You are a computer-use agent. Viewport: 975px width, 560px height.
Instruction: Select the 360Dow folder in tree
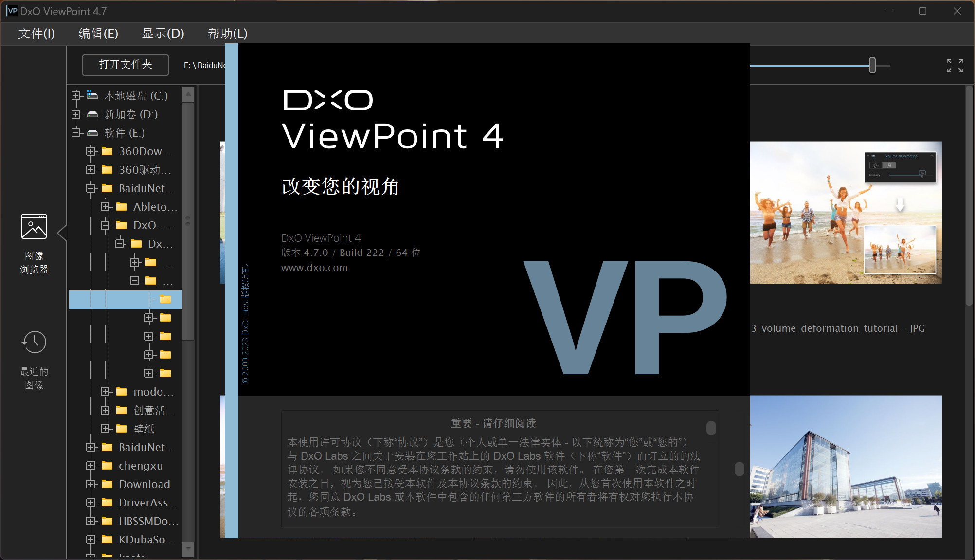[145, 151]
